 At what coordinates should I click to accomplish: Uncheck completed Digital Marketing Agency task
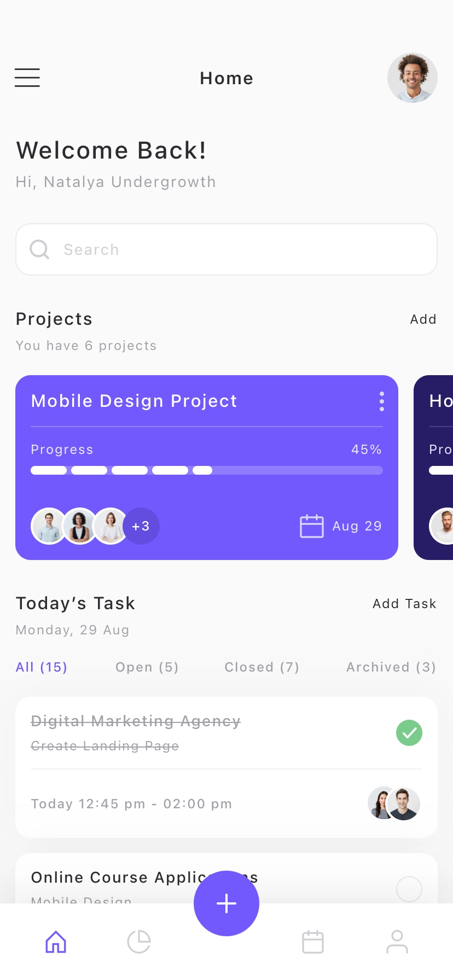(x=409, y=733)
